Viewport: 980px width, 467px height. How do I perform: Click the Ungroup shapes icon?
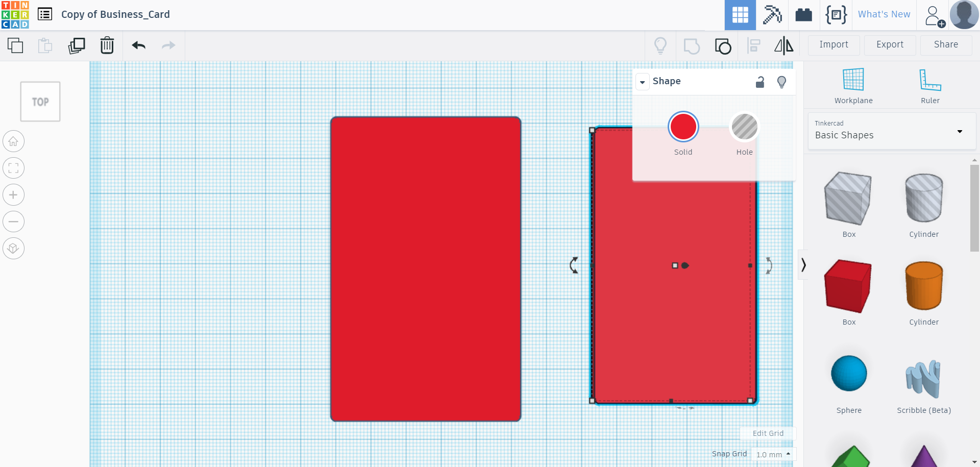coord(723,46)
